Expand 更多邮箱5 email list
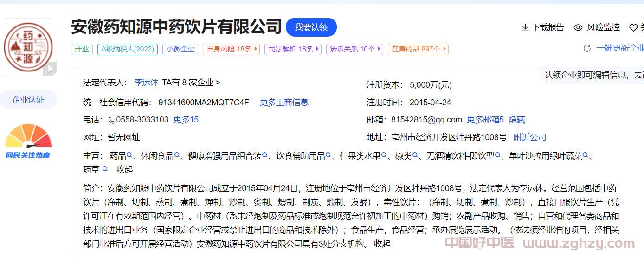Screen dimensions: 644x257 click(485, 120)
